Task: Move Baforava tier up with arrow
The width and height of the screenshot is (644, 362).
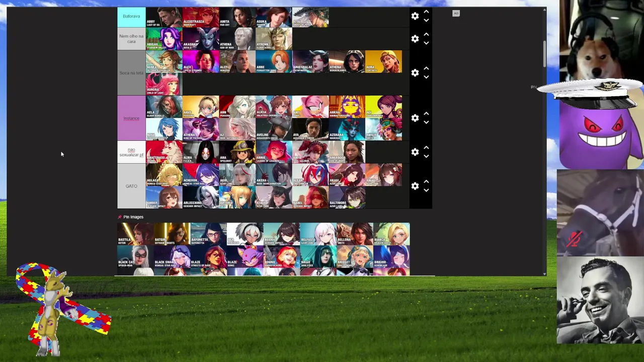Action: (x=426, y=12)
